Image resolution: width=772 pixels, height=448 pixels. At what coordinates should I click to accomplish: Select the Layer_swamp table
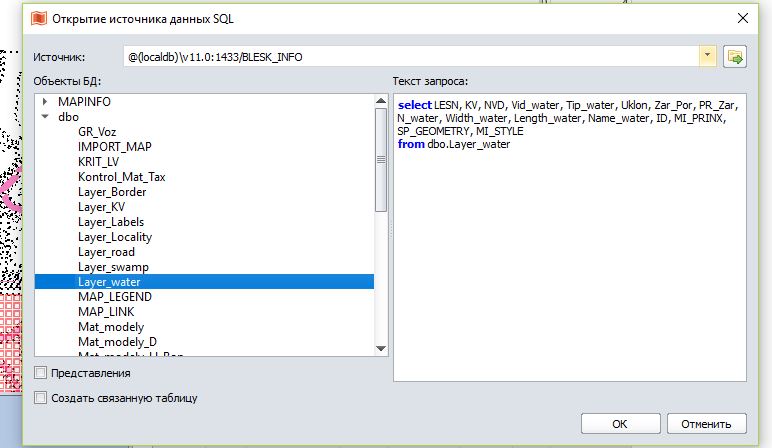pyautogui.click(x=113, y=267)
